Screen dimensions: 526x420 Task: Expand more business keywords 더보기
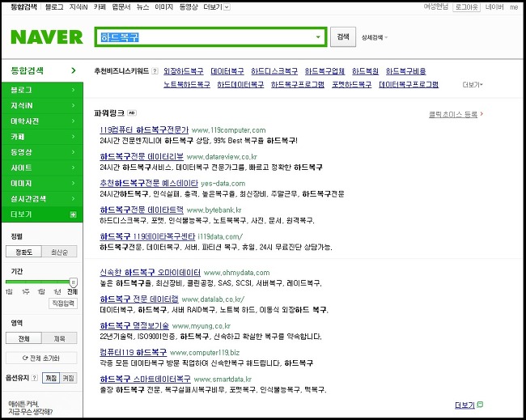(473, 85)
